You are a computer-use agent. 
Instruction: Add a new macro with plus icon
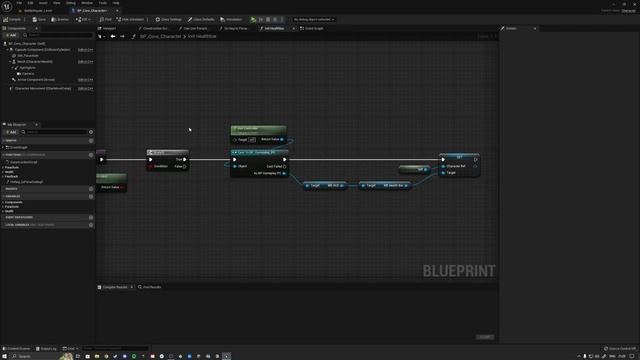tap(91, 189)
